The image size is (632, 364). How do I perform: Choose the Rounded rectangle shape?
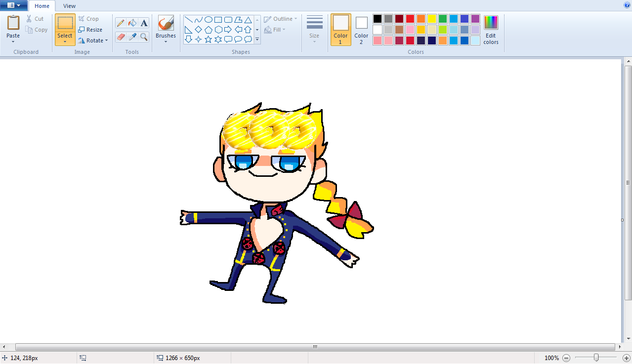[228, 20]
